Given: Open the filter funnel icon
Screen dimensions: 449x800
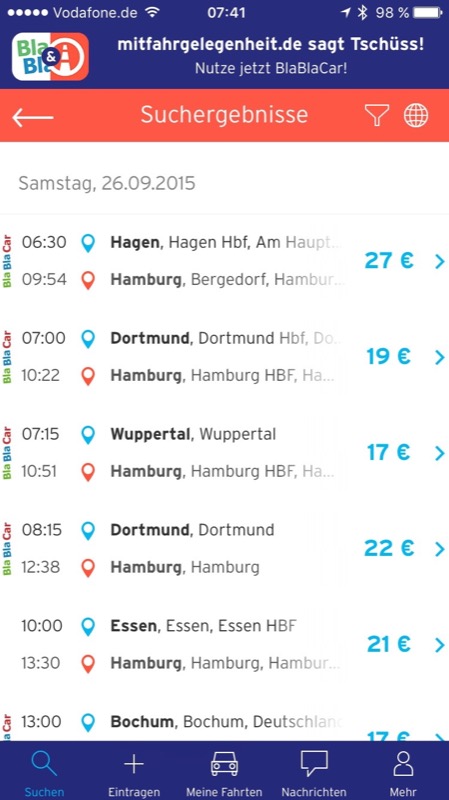Looking at the screenshot, I should pos(377,115).
